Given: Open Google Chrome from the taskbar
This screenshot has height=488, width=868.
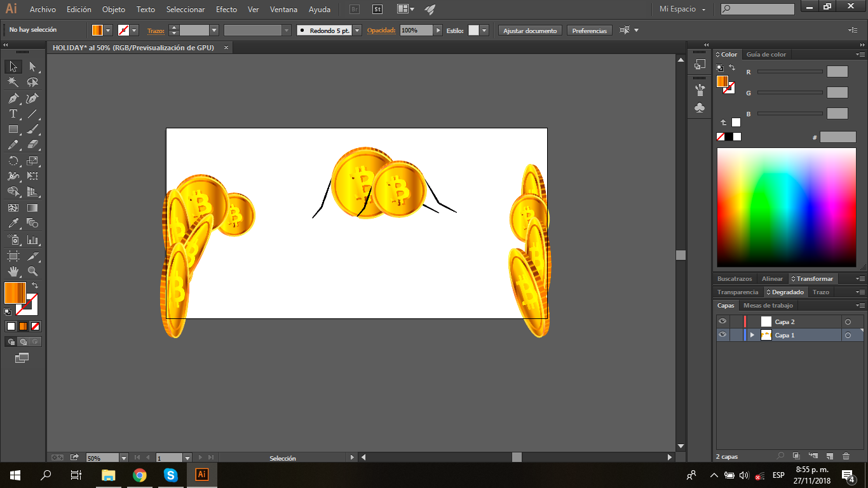Looking at the screenshot, I should coord(140,475).
